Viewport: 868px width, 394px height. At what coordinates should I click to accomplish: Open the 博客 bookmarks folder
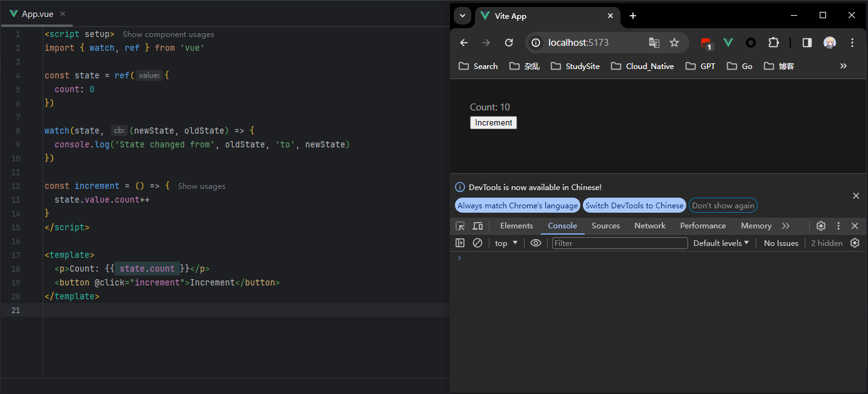pos(779,66)
